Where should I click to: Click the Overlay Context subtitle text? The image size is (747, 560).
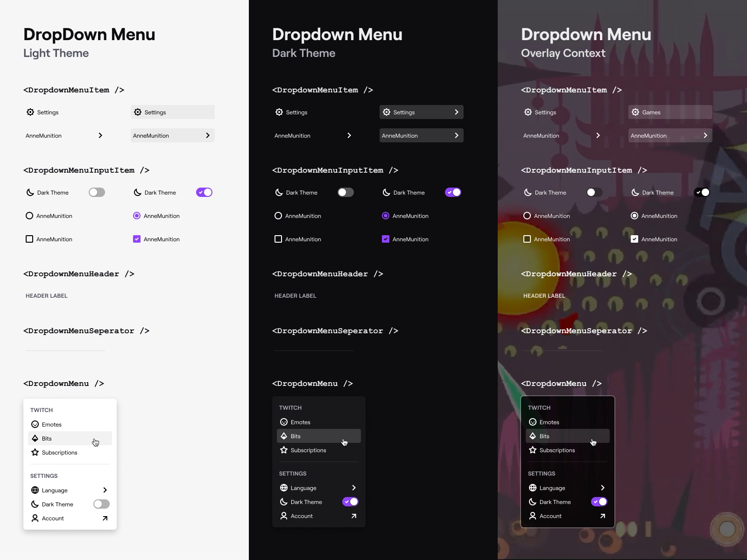coord(563,53)
